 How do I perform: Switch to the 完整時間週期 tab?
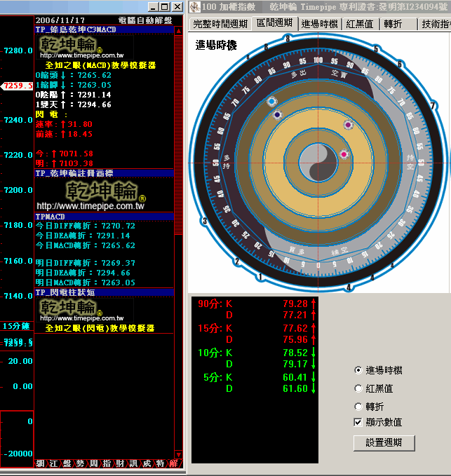pyautogui.click(x=220, y=24)
